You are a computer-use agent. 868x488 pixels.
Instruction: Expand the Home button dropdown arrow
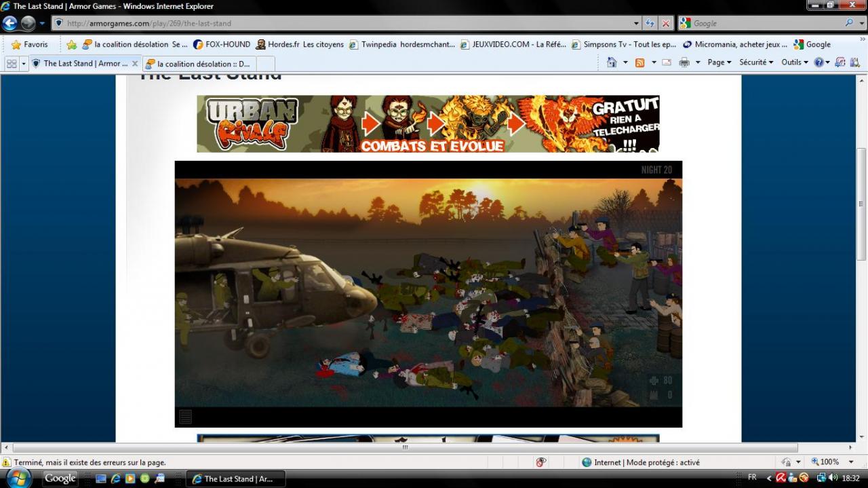pos(625,62)
